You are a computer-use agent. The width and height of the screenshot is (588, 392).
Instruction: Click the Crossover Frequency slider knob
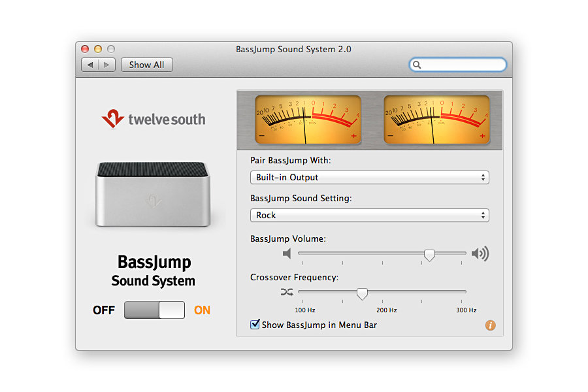click(362, 293)
